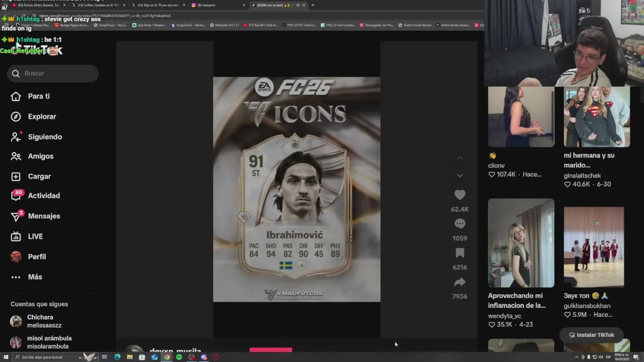The height and width of the screenshot is (362, 644).
Task: Open the Aprovechando mi inflamacion video thumbnail
Action: click(x=521, y=243)
